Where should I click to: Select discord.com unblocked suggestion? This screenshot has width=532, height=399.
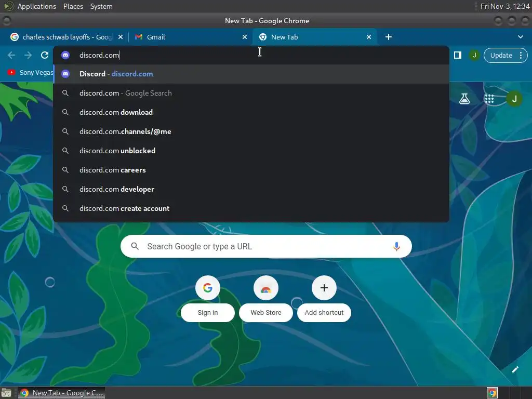tap(251, 151)
